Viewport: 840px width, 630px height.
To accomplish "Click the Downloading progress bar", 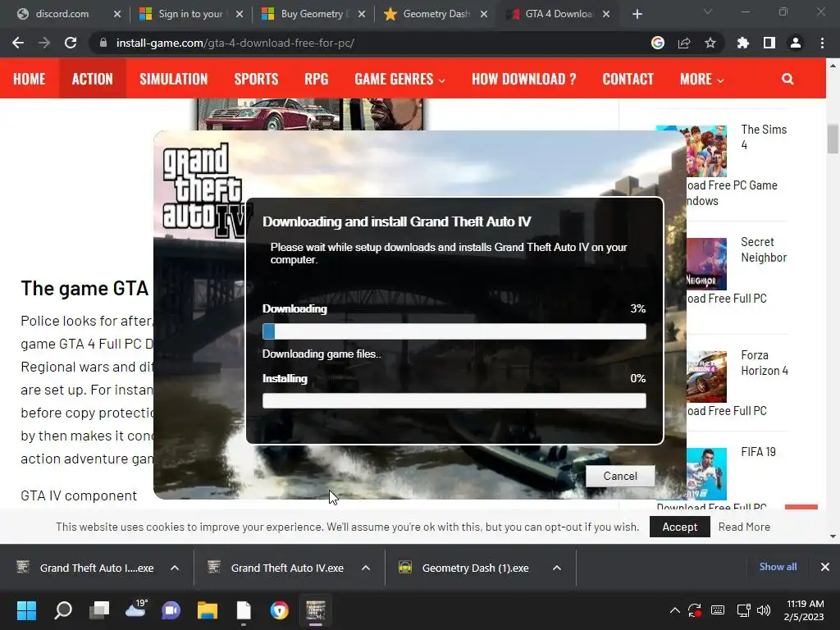I will tap(454, 331).
